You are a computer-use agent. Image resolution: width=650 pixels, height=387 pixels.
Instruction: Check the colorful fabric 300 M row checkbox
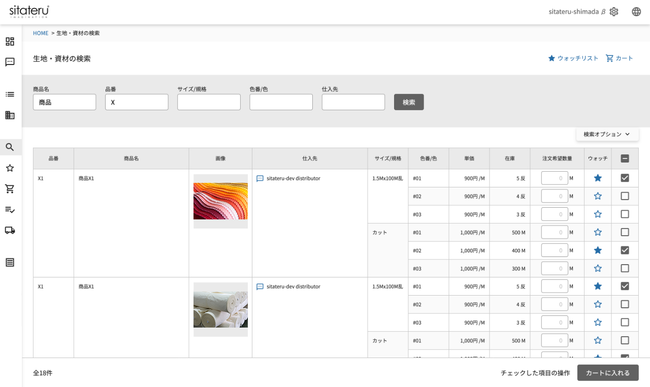point(625,268)
